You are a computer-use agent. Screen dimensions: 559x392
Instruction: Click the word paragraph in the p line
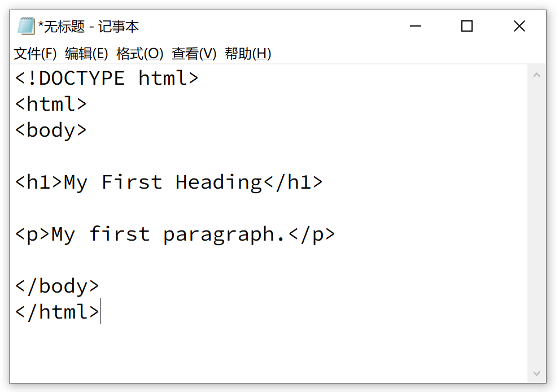click(224, 234)
